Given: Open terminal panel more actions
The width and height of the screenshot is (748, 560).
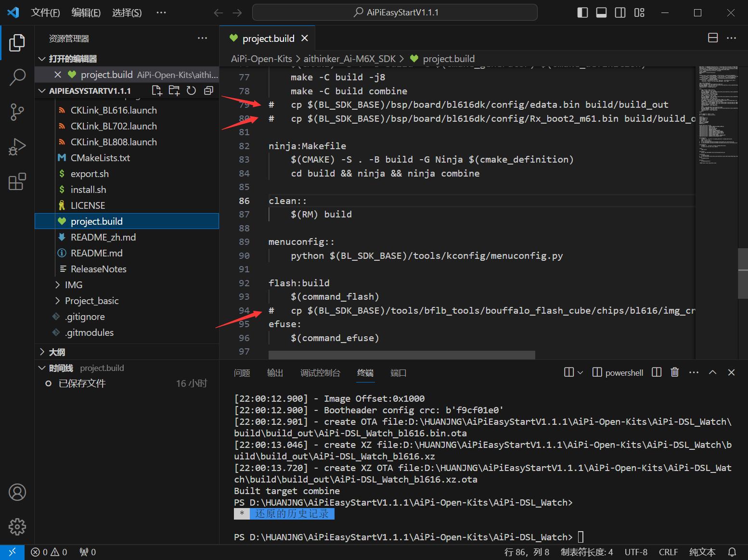Looking at the screenshot, I should [694, 372].
